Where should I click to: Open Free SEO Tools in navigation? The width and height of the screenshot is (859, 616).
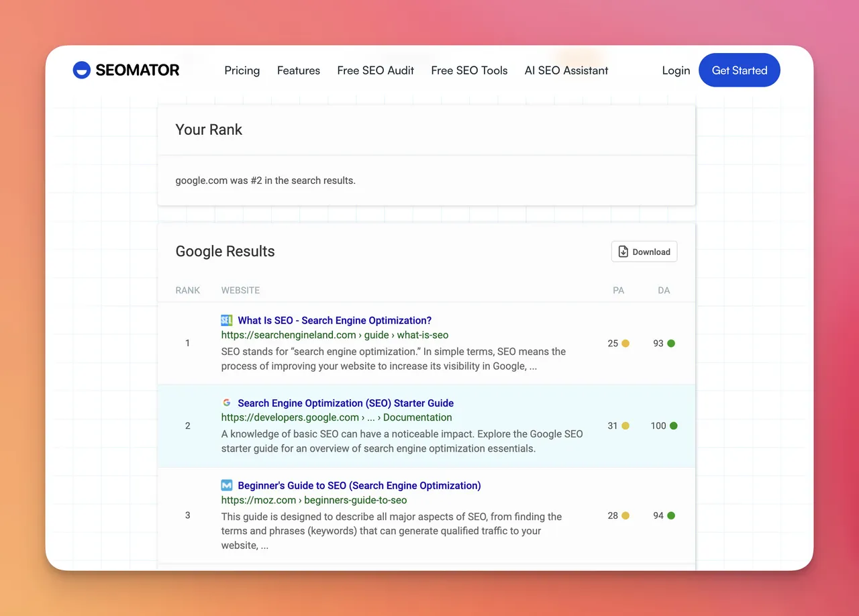(470, 70)
